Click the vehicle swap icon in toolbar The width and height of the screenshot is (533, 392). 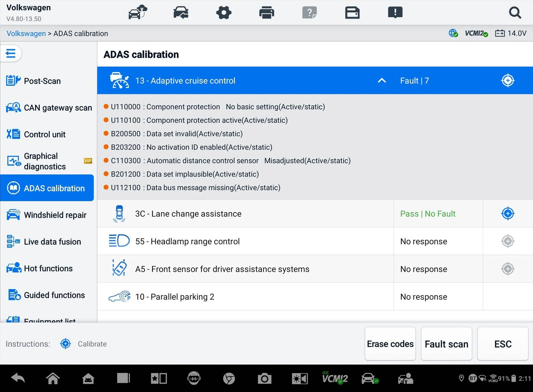pyautogui.click(x=181, y=12)
